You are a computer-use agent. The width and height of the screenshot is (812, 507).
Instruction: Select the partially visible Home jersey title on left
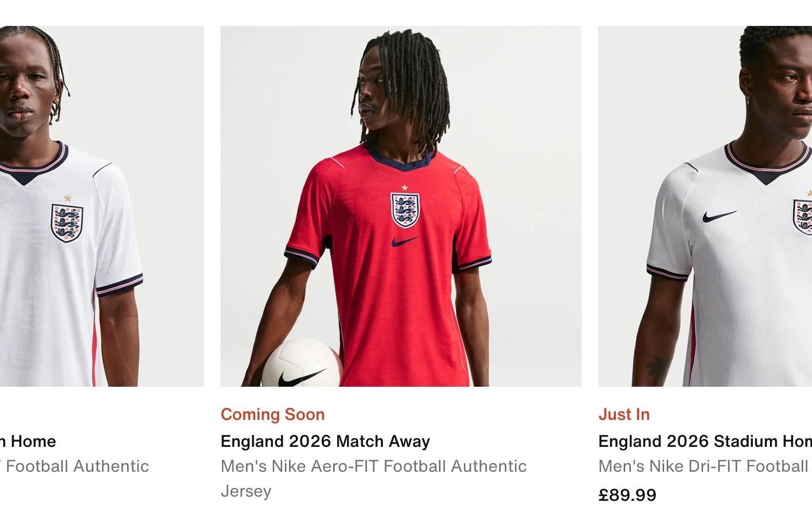29,441
